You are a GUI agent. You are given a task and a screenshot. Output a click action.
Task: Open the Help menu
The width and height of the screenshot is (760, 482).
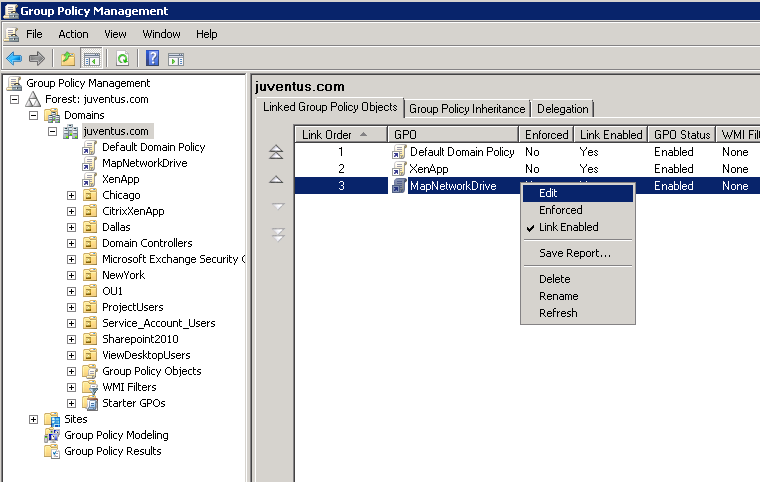[206, 34]
